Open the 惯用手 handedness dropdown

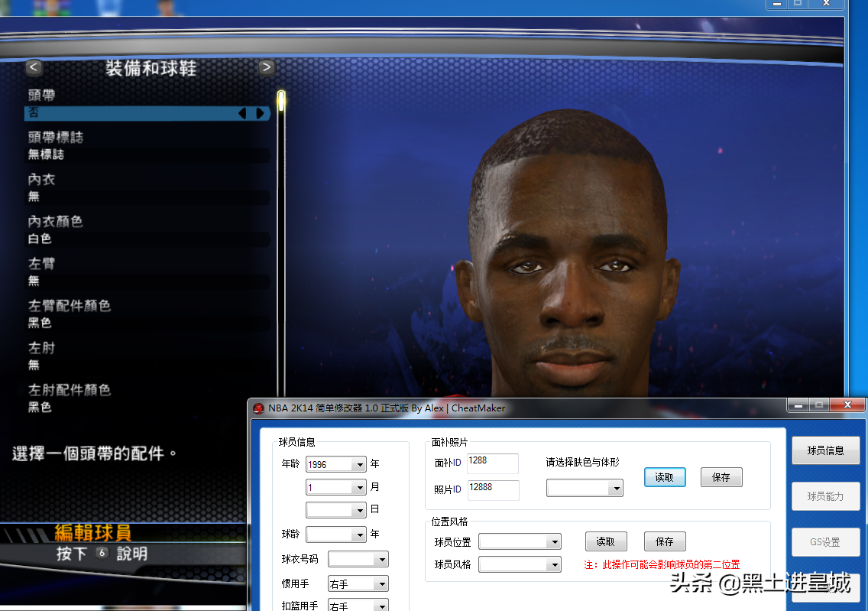point(382,584)
